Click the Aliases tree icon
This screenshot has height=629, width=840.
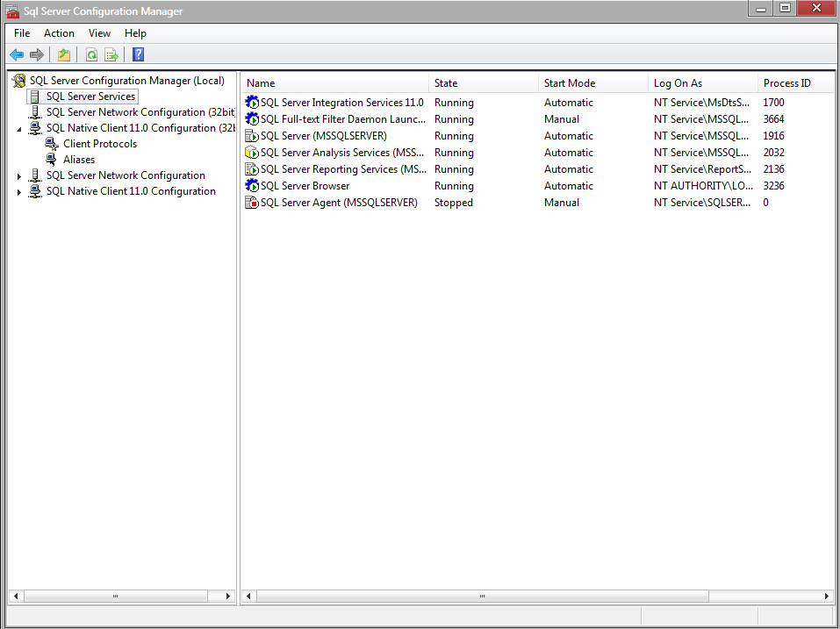click(52, 160)
